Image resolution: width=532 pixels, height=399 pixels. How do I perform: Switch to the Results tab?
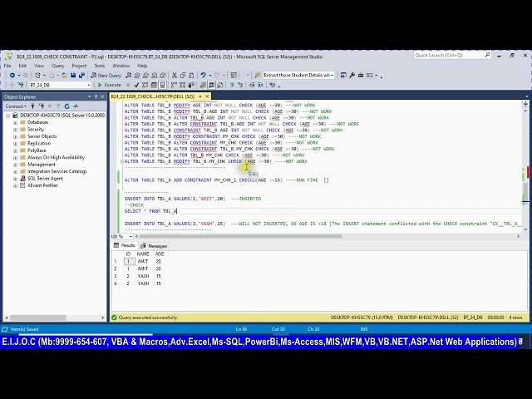click(x=125, y=246)
